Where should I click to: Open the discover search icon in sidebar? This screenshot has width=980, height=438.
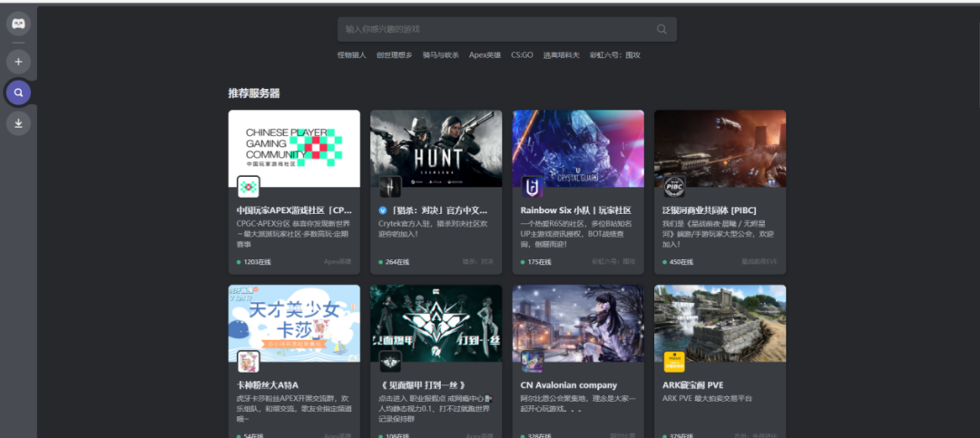click(18, 92)
